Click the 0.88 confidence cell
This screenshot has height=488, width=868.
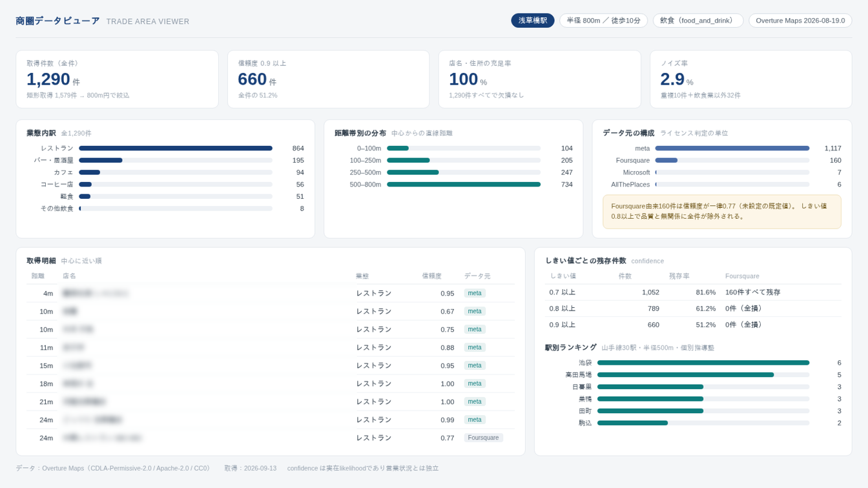[447, 347]
